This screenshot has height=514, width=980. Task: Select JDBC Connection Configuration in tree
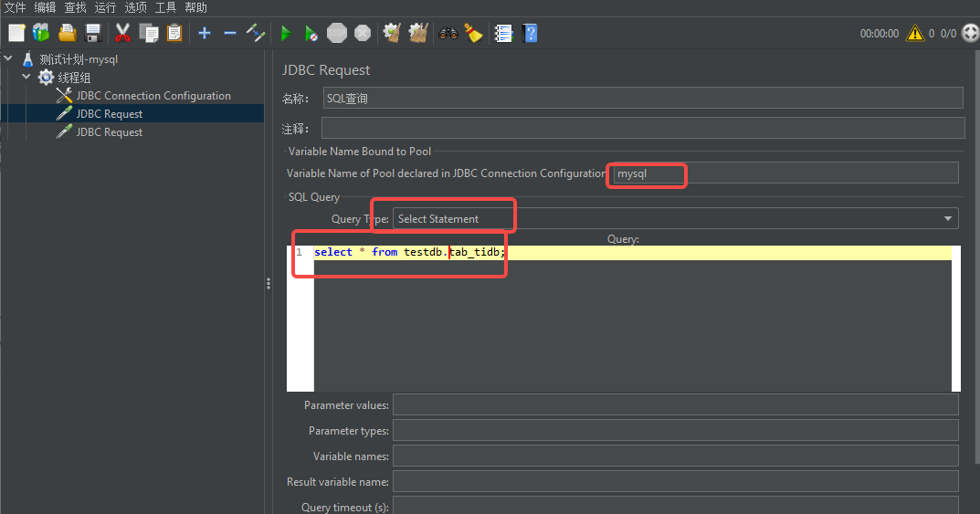coord(153,96)
